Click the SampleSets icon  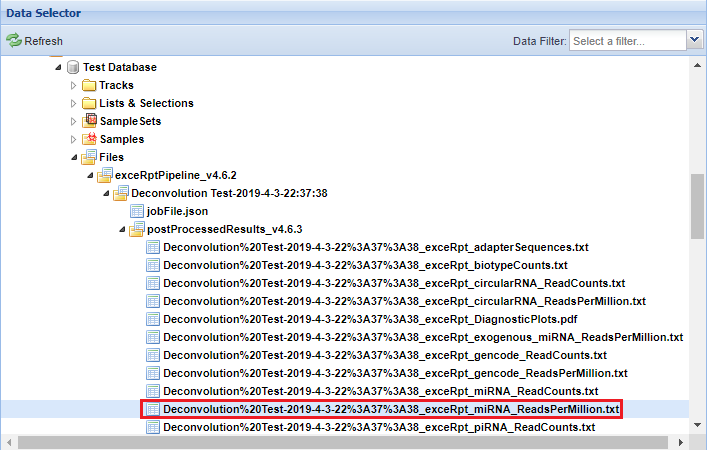pos(89,121)
